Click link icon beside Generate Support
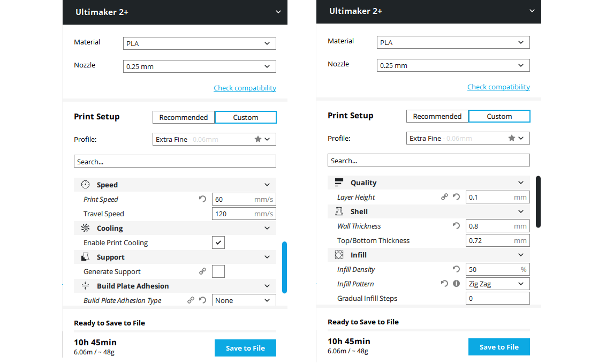 coord(202,271)
